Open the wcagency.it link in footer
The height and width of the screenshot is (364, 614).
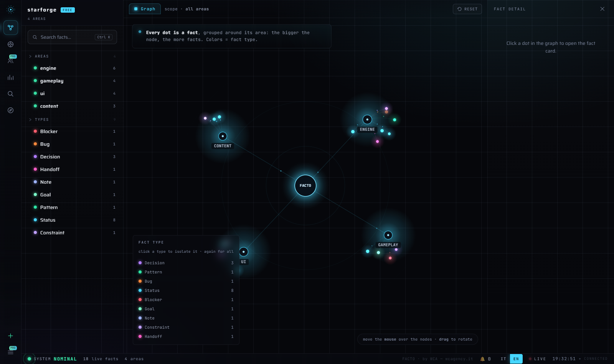click(x=459, y=359)
